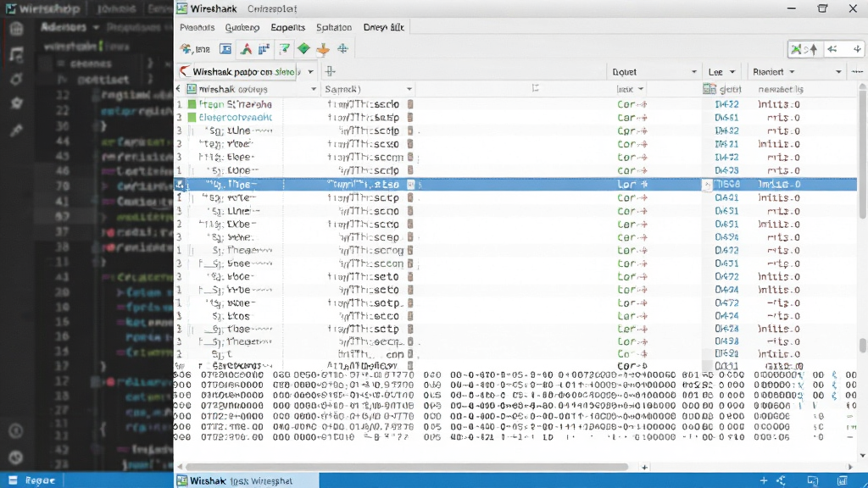Open the wireshak column header dropdown arrow
This screenshot has height=488, width=868.
pyautogui.click(x=314, y=89)
